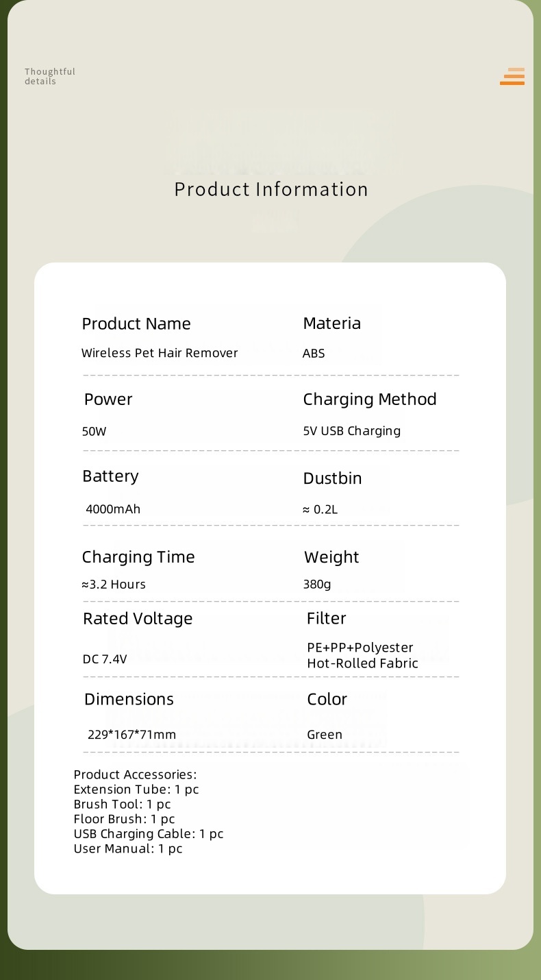Click the 'Product Information' heading
Image resolution: width=541 pixels, height=980 pixels.
click(x=271, y=189)
